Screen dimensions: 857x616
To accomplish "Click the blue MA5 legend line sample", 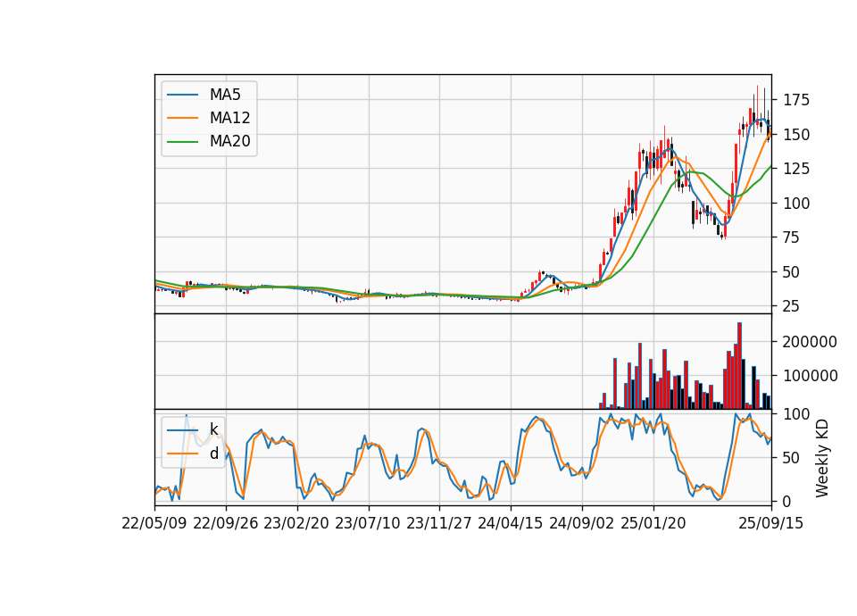I will (182, 95).
